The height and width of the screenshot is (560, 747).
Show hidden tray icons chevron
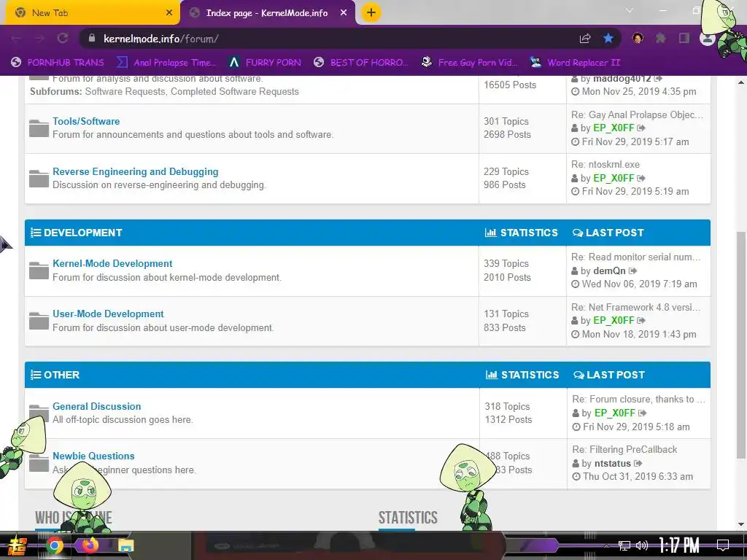coord(606,545)
